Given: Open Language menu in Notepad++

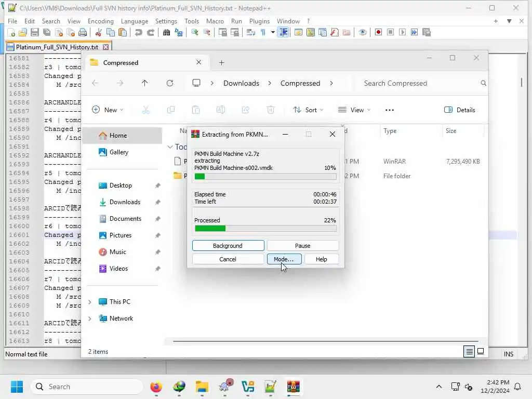Looking at the screenshot, I should coord(135,21).
